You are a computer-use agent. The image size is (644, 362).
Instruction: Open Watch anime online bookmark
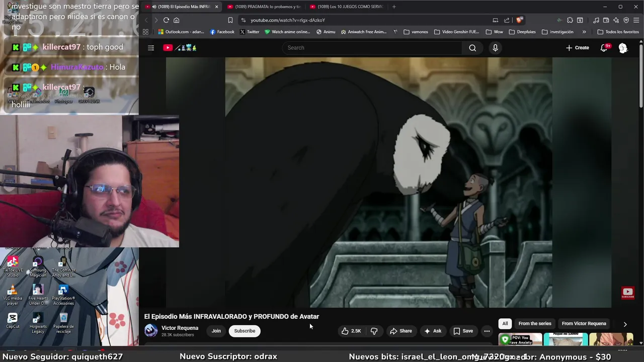click(x=288, y=32)
